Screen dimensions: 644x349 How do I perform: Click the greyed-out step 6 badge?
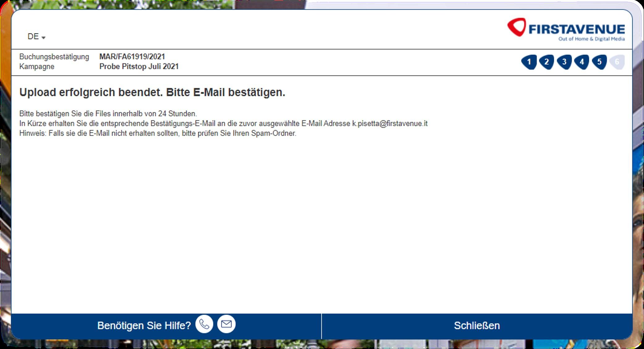tap(617, 62)
